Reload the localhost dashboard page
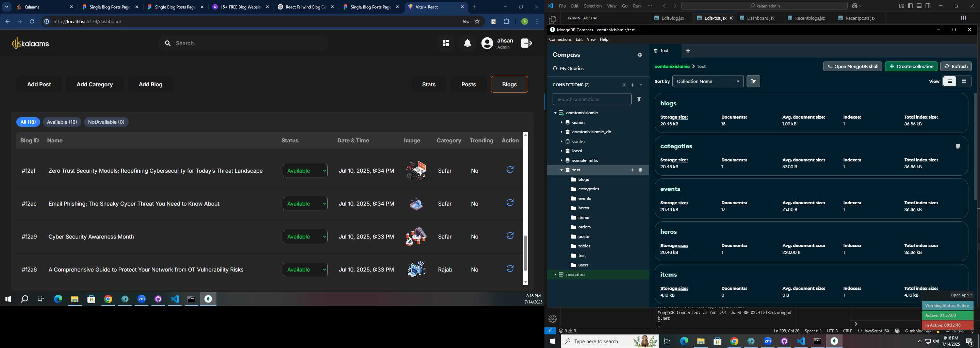The width and height of the screenshot is (980, 348). 32,22
